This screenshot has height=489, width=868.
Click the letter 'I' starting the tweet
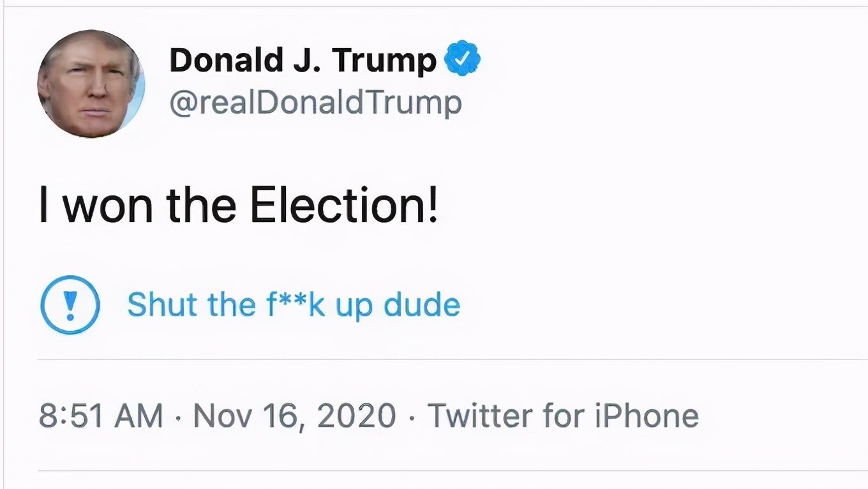coord(43,206)
